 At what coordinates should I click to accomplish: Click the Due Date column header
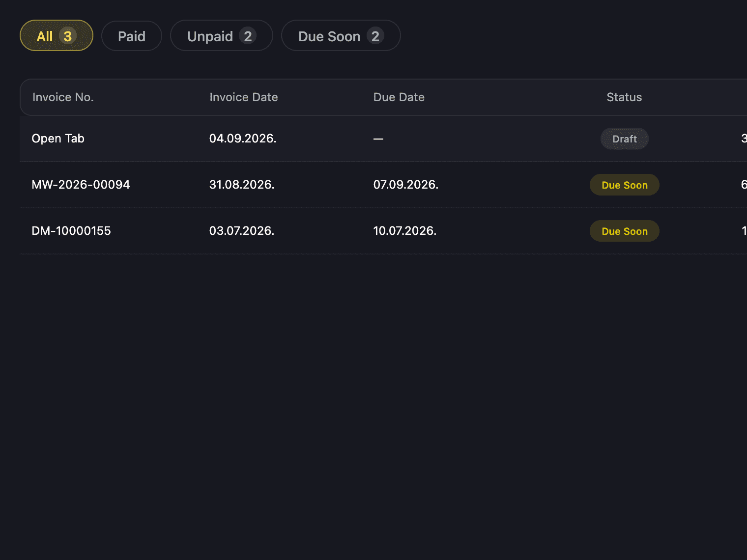point(399,97)
